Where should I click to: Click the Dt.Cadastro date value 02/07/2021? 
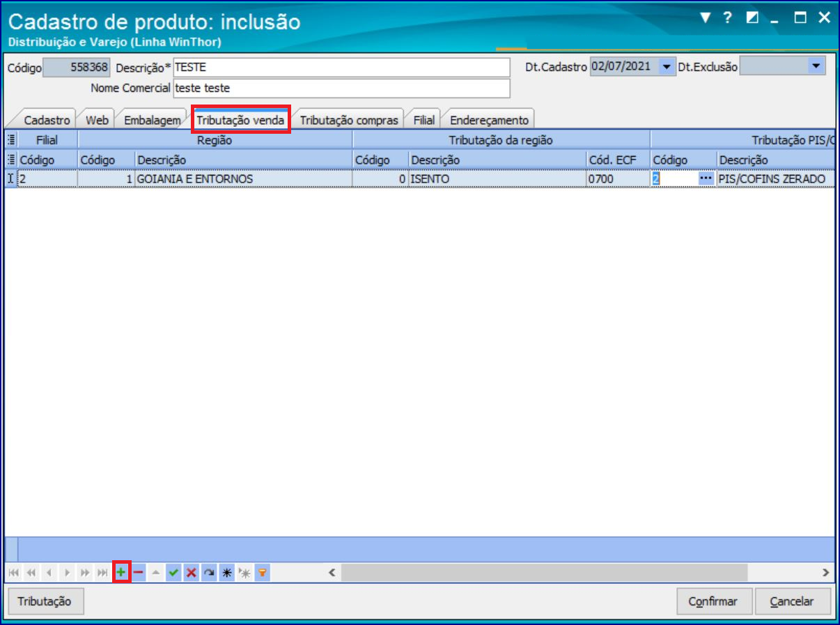coord(621,67)
